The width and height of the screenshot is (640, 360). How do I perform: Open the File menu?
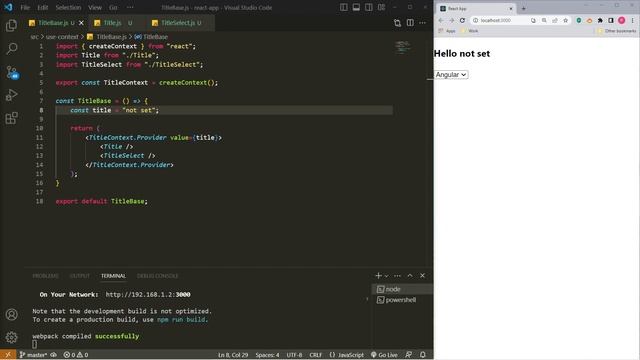click(25, 7)
